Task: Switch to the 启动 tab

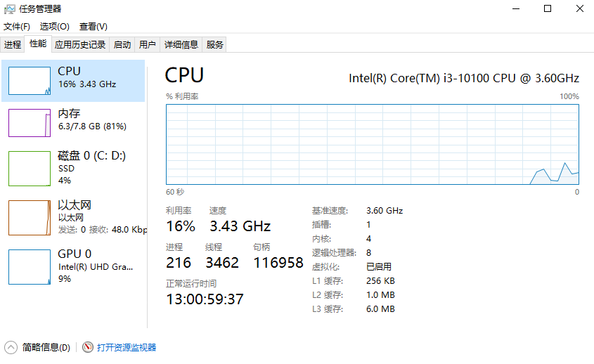Action: point(122,45)
